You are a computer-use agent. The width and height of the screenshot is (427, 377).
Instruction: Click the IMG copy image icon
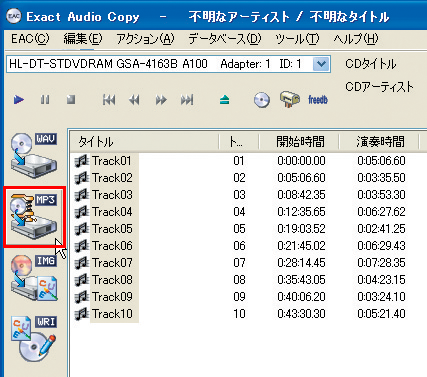coord(34,278)
